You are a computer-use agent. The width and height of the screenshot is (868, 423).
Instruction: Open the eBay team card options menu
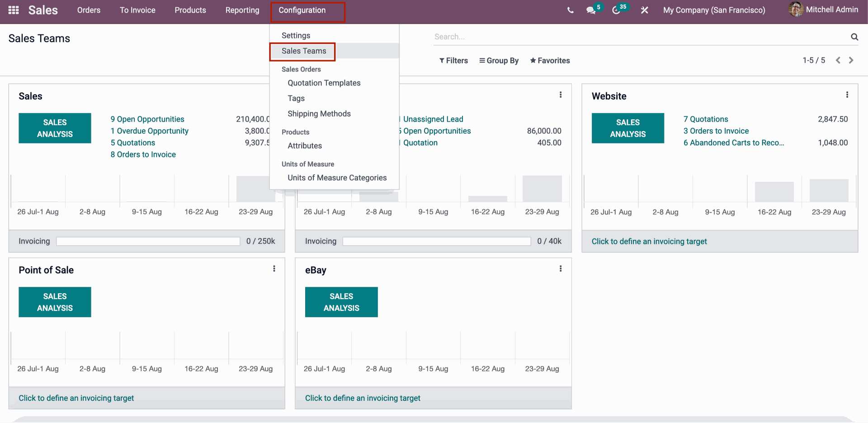click(x=560, y=268)
